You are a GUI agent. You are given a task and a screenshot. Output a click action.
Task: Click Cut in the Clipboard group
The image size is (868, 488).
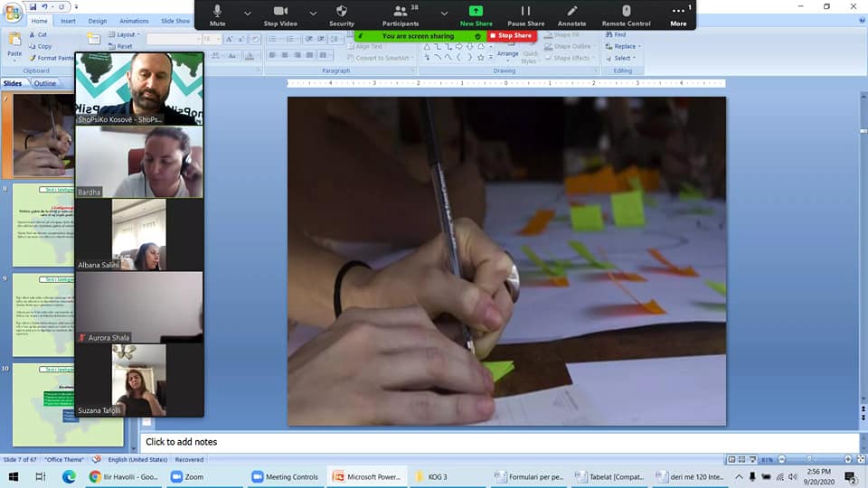tap(38, 34)
